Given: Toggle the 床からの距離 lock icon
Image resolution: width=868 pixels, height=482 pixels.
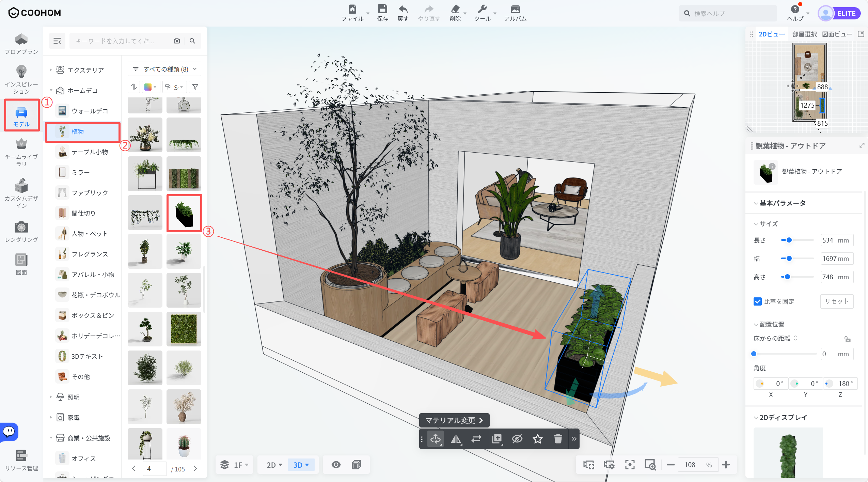Looking at the screenshot, I should (x=848, y=339).
